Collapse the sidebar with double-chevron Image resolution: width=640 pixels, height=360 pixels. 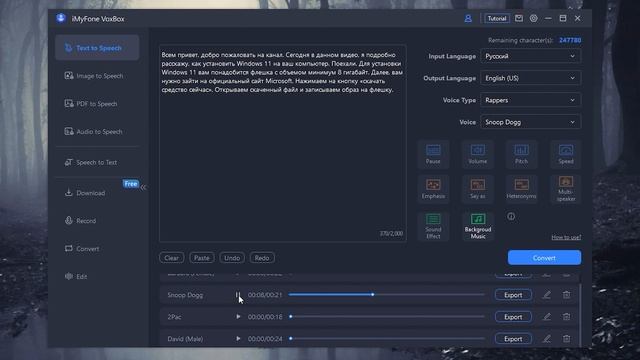tap(143, 188)
